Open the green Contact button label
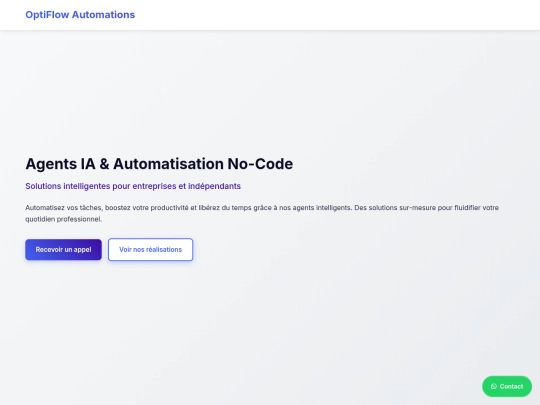The width and height of the screenshot is (540, 405). click(511, 386)
